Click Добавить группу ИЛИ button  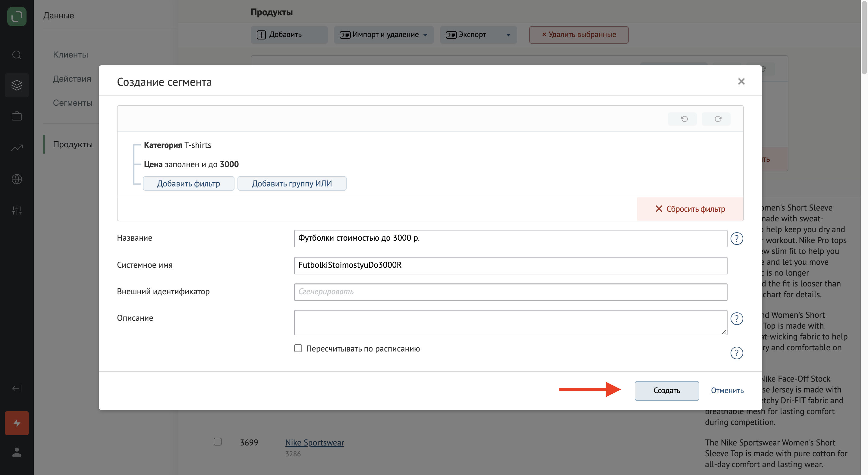[292, 183]
